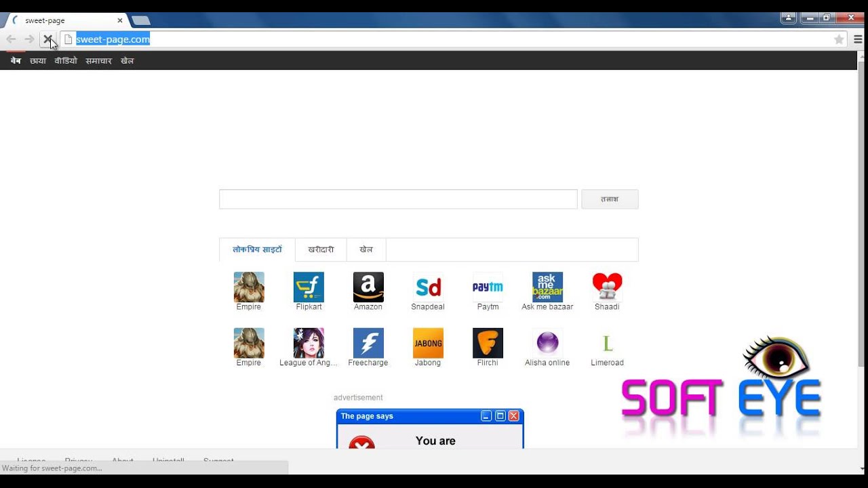Open a new browser tab
Image resolution: width=868 pixels, height=488 pixels.
[x=140, y=20]
